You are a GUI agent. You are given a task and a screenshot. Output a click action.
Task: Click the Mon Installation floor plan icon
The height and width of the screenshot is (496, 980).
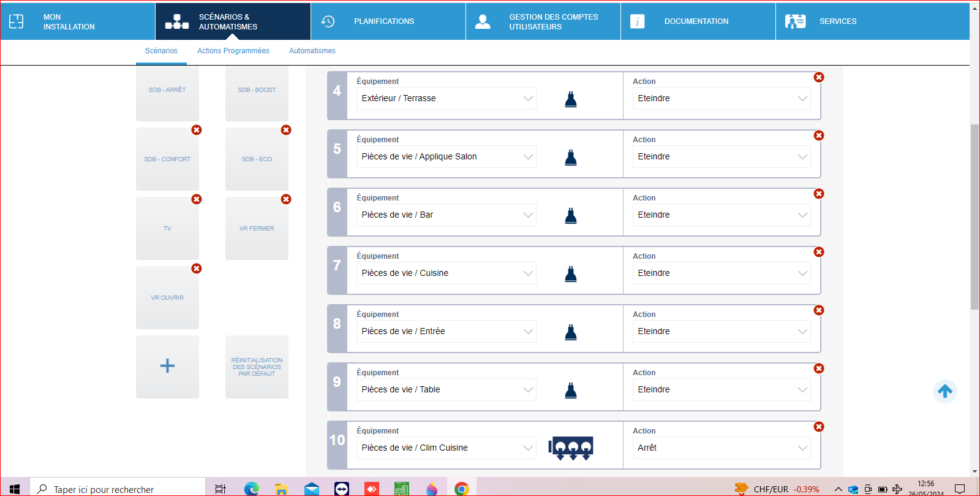click(x=17, y=21)
